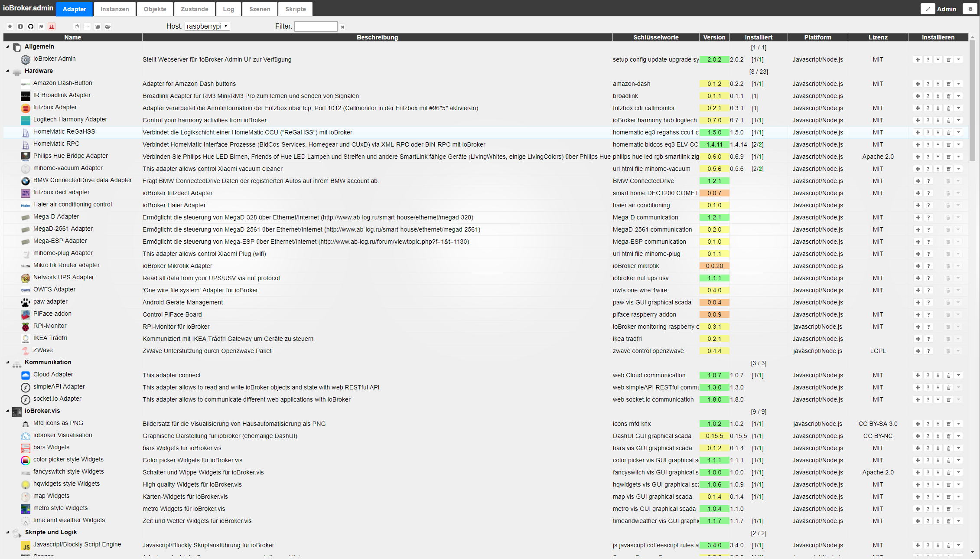Collapse the Hardware category tree
The image size is (980, 559).
pyautogui.click(x=7, y=71)
